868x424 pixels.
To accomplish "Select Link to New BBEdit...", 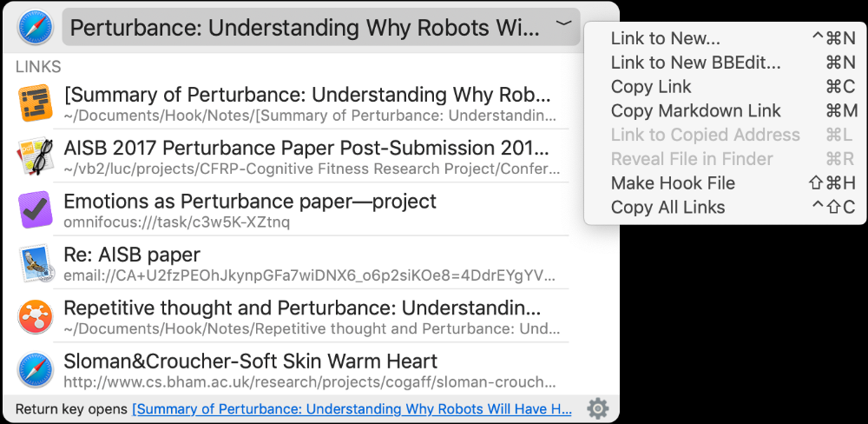I will point(695,63).
